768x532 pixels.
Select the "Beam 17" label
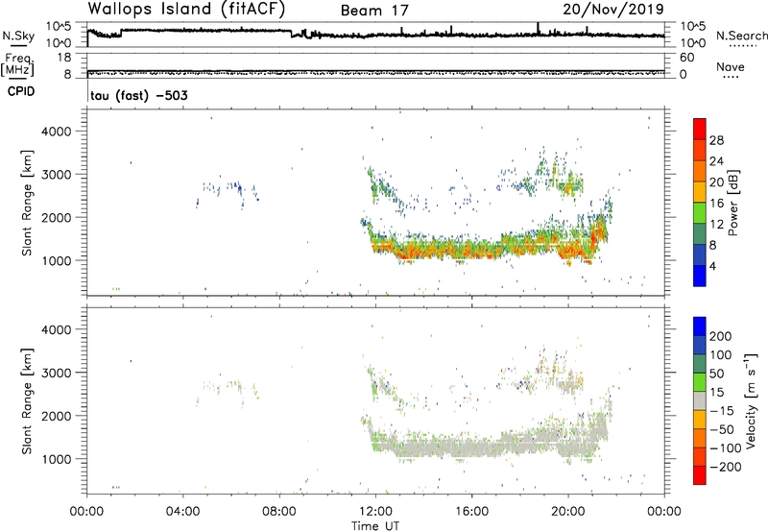[374, 11]
